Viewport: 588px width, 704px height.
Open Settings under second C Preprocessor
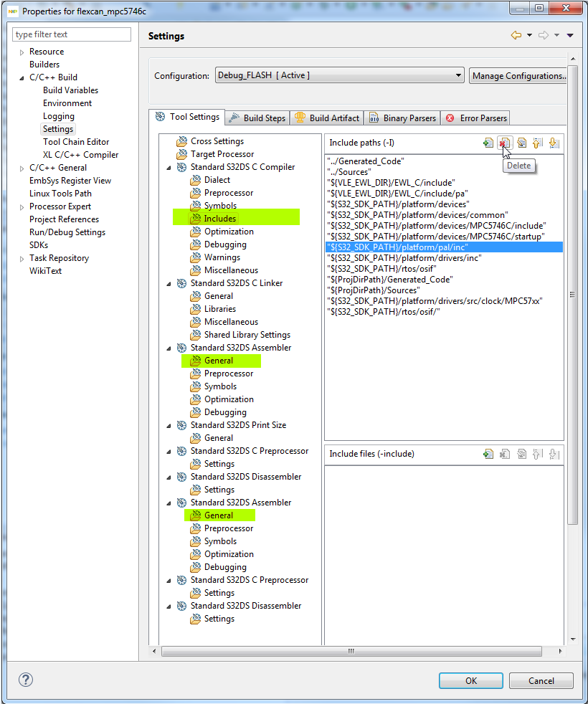coord(219,593)
